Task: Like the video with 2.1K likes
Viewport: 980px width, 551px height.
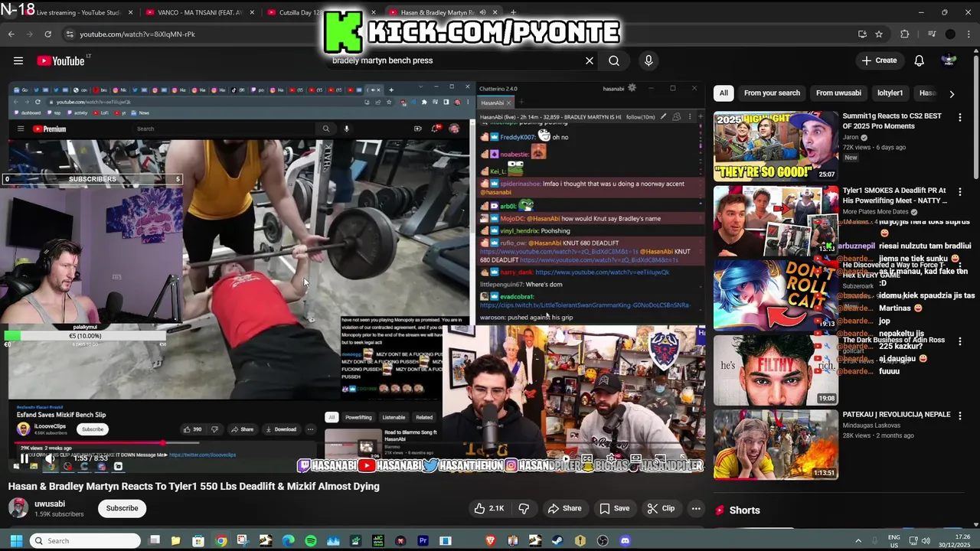Action: (x=489, y=508)
